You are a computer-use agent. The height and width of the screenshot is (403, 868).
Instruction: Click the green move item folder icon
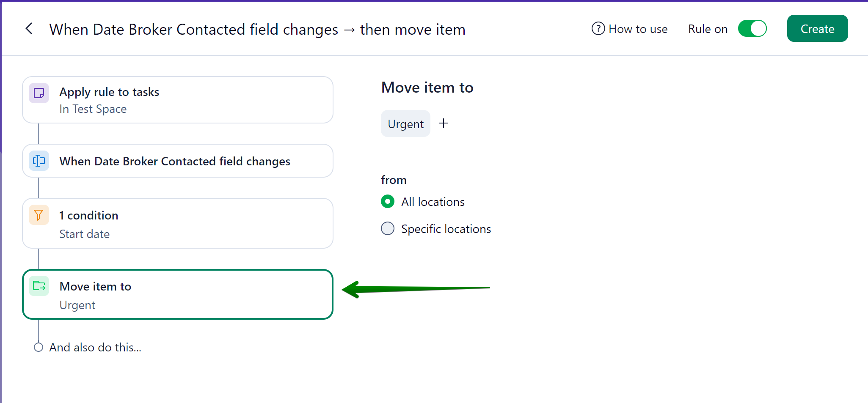coord(39,286)
